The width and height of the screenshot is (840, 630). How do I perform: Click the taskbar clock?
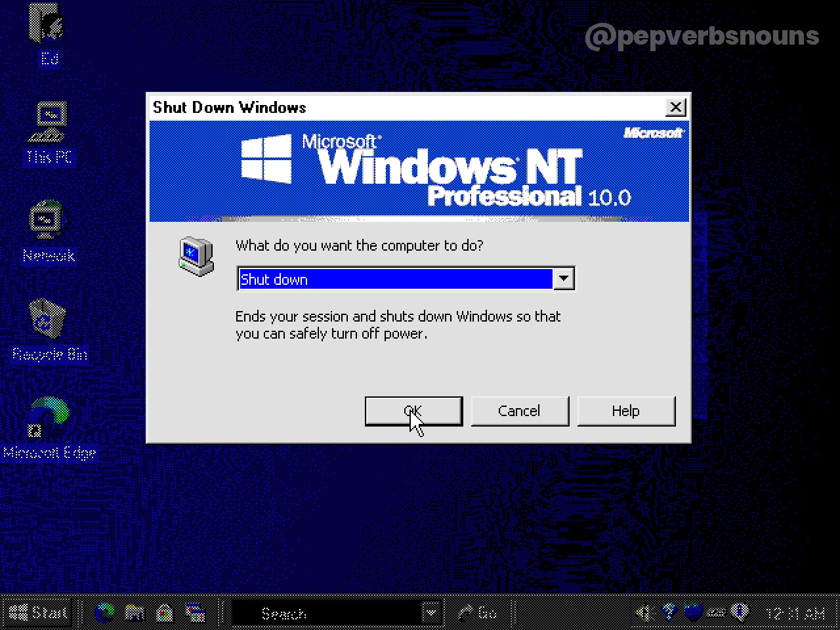[x=795, y=614]
